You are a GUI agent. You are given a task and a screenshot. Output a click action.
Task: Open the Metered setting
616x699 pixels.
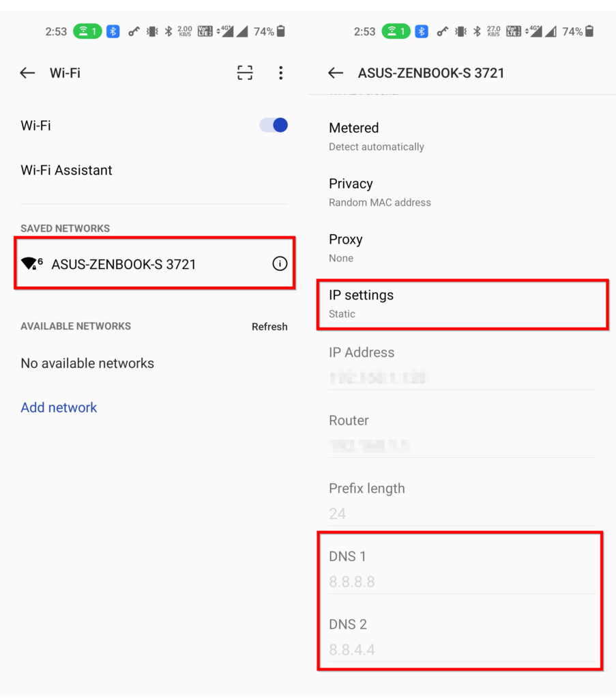463,137
